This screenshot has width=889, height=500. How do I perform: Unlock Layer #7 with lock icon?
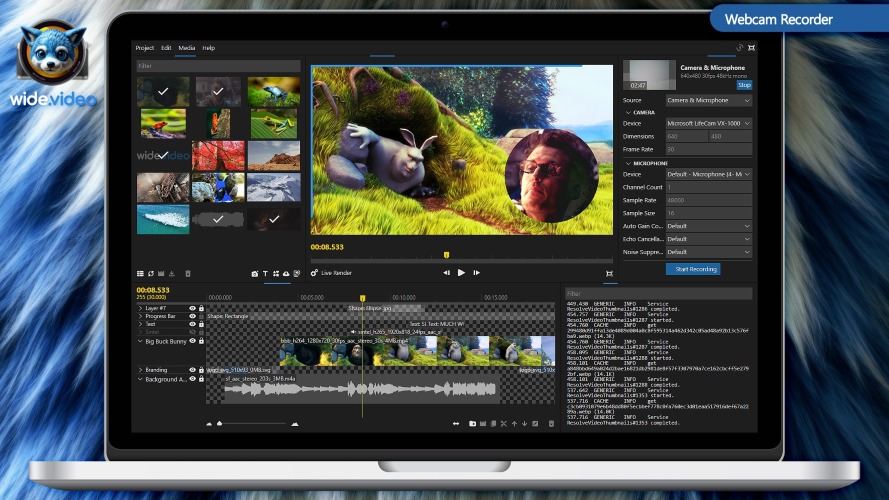coord(201,308)
